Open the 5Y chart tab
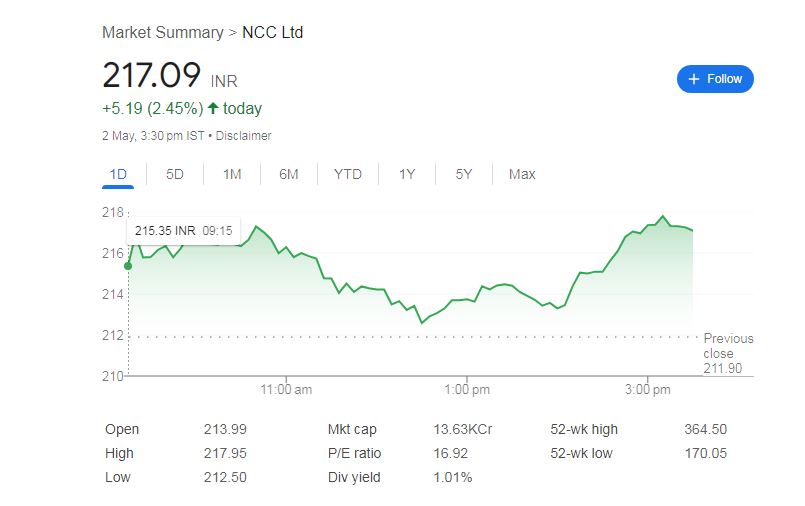Viewport: 805px width, 506px height. pyautogui.click(x=464, y=174)
